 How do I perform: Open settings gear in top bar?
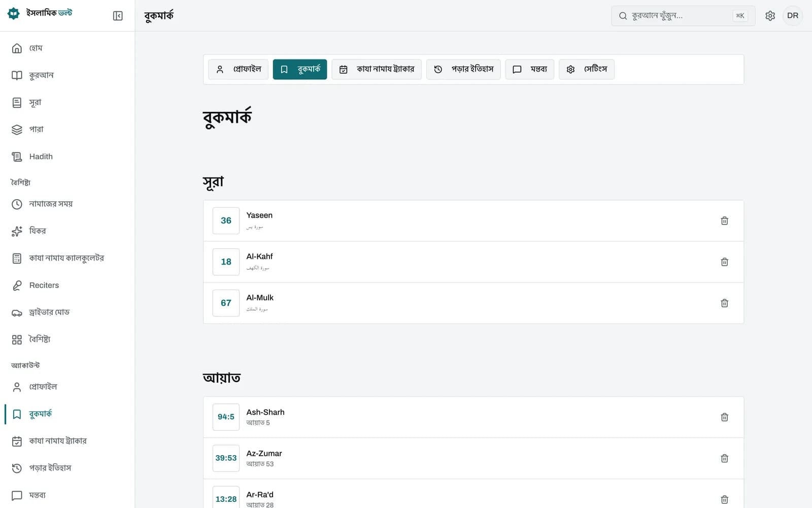coord(770,16)
